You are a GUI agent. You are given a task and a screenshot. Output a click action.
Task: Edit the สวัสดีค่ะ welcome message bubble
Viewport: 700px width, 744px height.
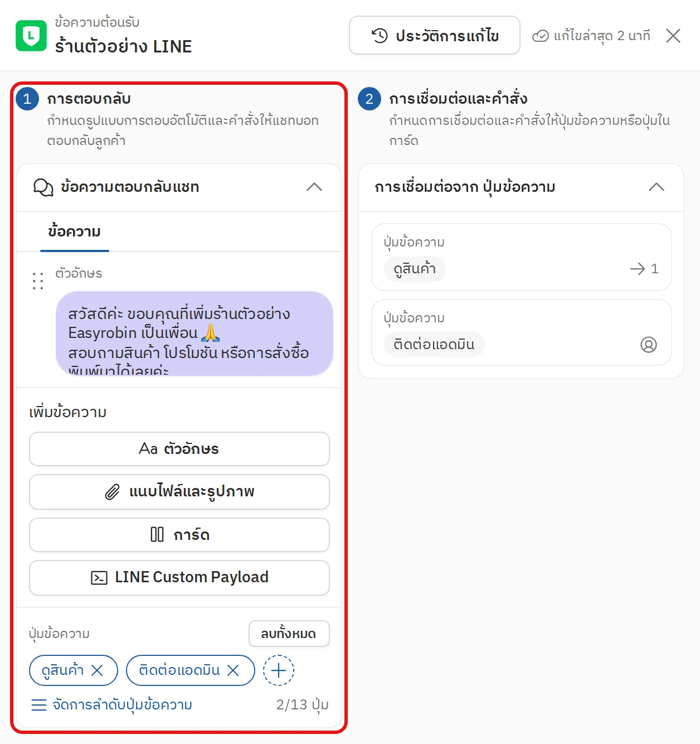coord(195,334)
